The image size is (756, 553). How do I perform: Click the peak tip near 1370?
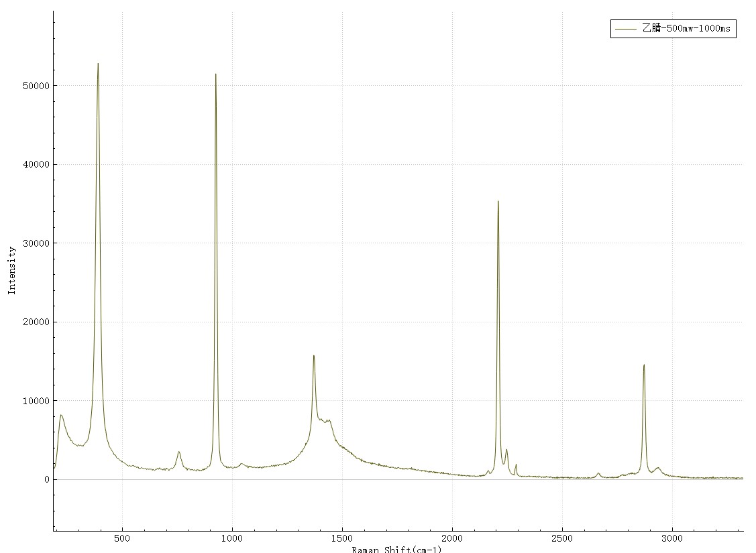pyautogui.click(x=313, y=356)
